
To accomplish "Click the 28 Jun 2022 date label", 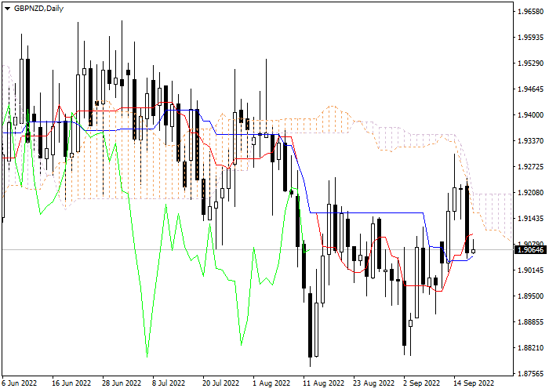I will (122, 383).
